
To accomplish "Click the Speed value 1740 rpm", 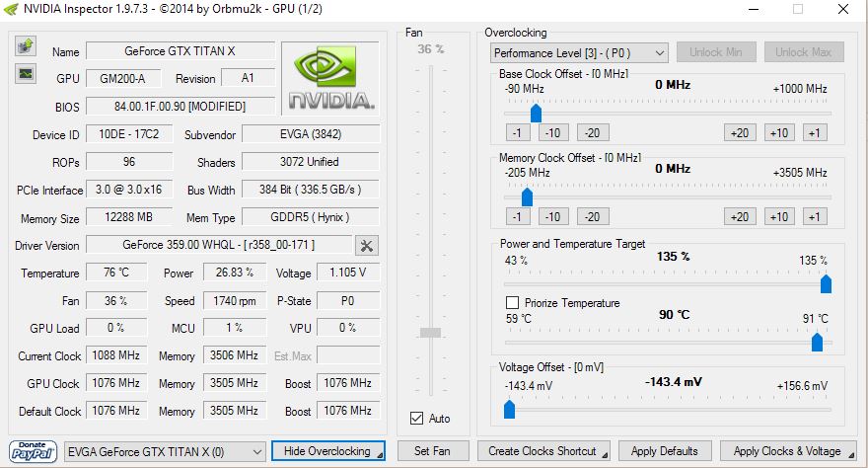I will pos(235,301).
